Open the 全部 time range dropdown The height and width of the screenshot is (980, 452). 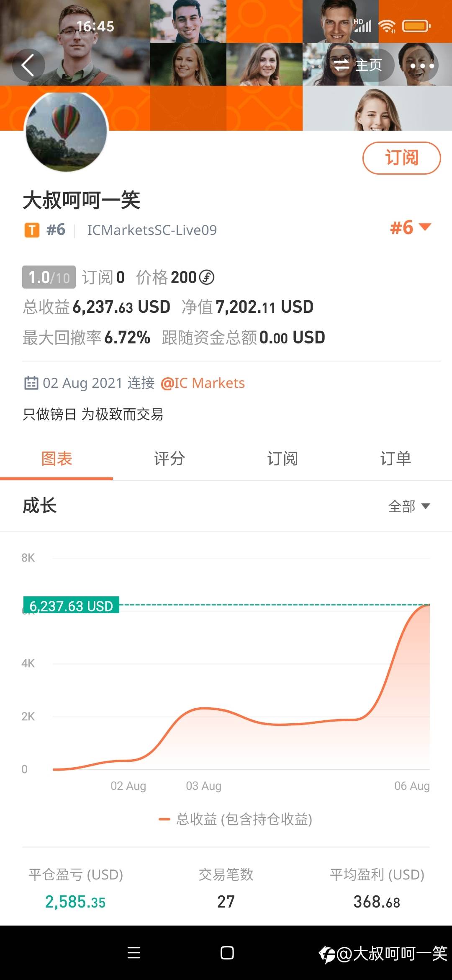tap(409, 506)
